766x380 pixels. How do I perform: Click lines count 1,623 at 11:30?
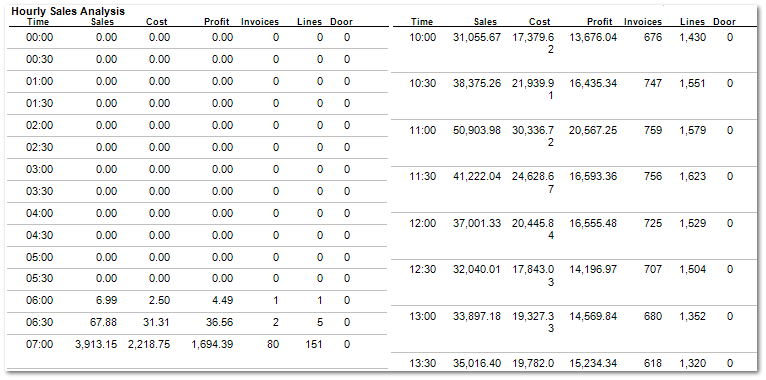click(x=692, y=177)
